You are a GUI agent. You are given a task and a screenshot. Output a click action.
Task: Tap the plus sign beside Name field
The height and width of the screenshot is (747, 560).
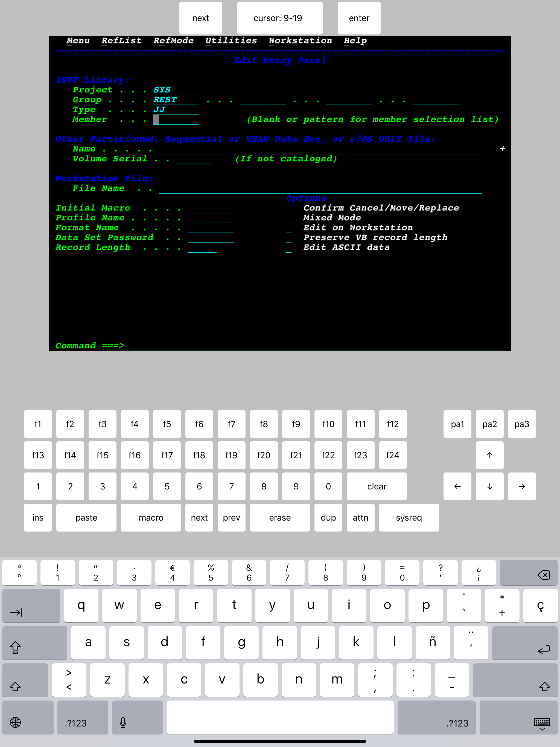click(502, 149)
